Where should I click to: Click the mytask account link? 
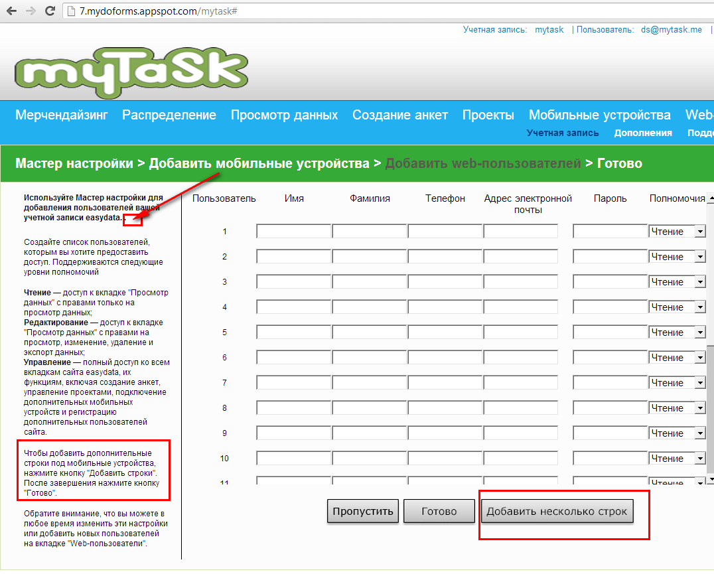point(549,30)
